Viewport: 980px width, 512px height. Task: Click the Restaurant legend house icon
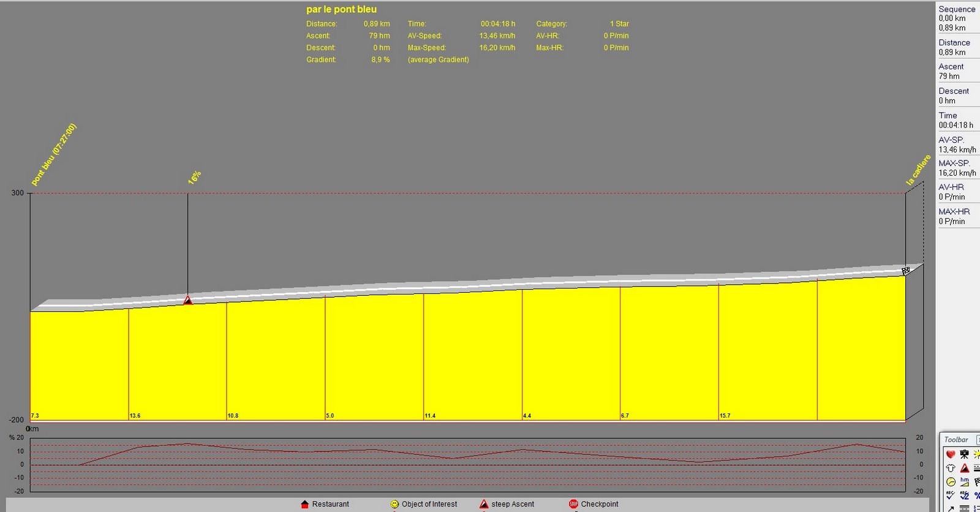pos(305,504)
